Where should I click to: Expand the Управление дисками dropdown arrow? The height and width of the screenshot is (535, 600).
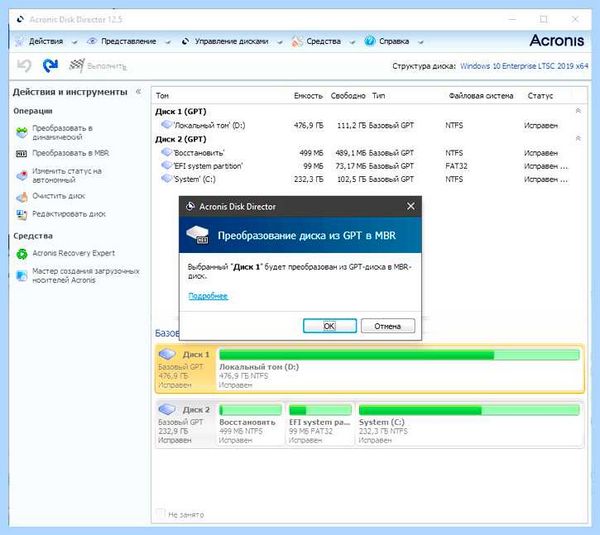tap(280, 42)
